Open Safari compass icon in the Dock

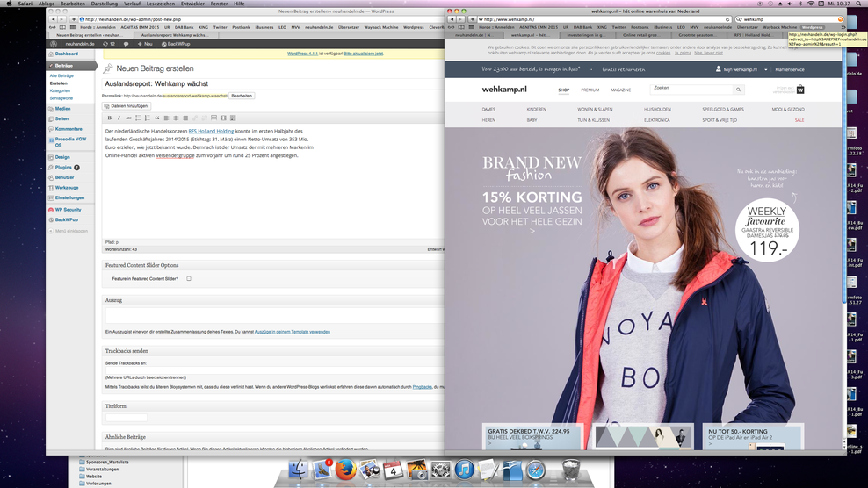click(x=535, y=470)
